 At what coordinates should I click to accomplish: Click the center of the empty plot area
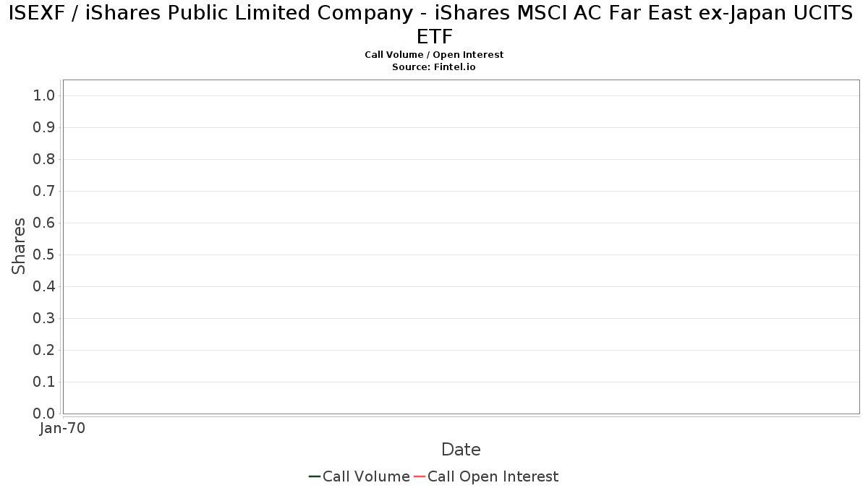pyautogui.click(x=461, y=247)
